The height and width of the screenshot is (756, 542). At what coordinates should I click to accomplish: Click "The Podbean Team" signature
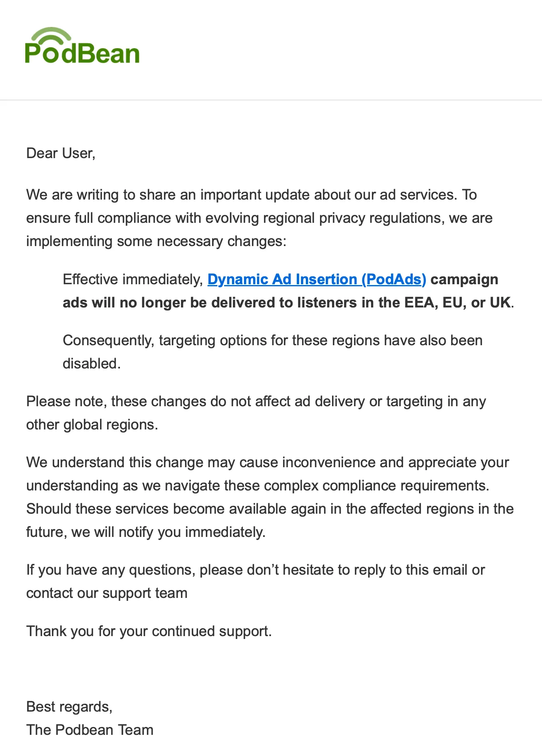(90, 730)
